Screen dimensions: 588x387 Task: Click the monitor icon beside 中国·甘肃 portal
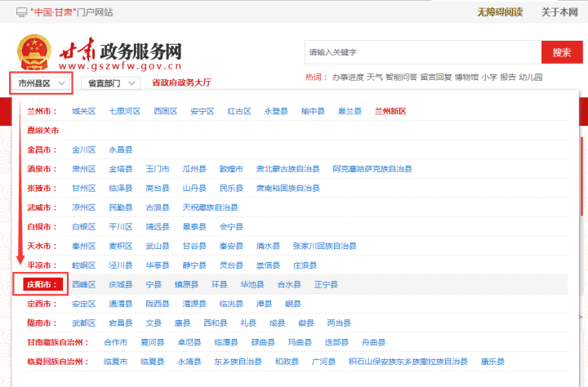tap(21, 12)
